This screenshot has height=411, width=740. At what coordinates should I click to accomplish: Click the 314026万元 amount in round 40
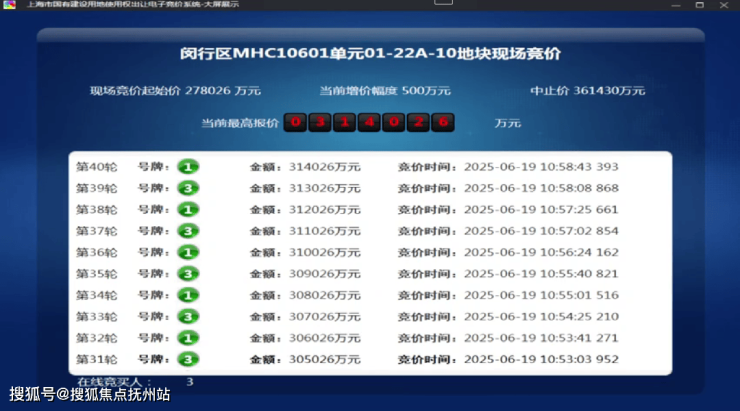coord(324,167)
